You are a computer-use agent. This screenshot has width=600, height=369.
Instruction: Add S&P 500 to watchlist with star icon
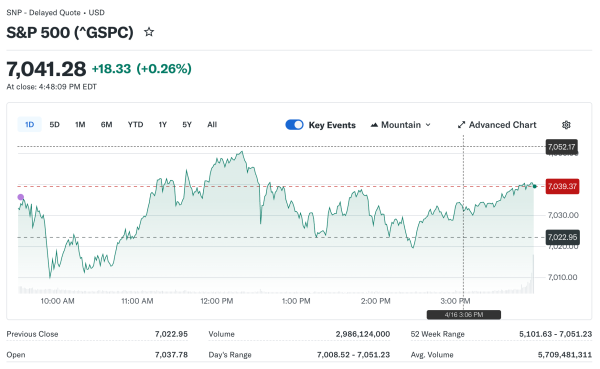[x=149, y=32]
